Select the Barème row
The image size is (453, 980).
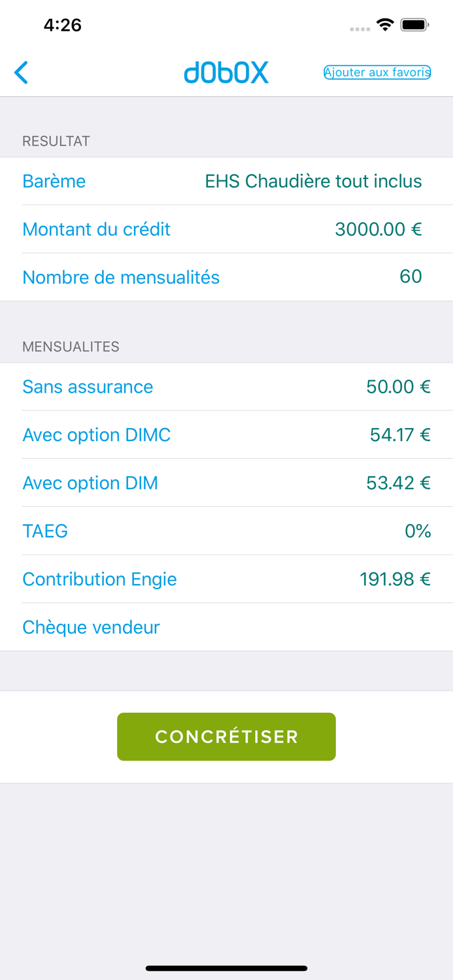[54, 182]
